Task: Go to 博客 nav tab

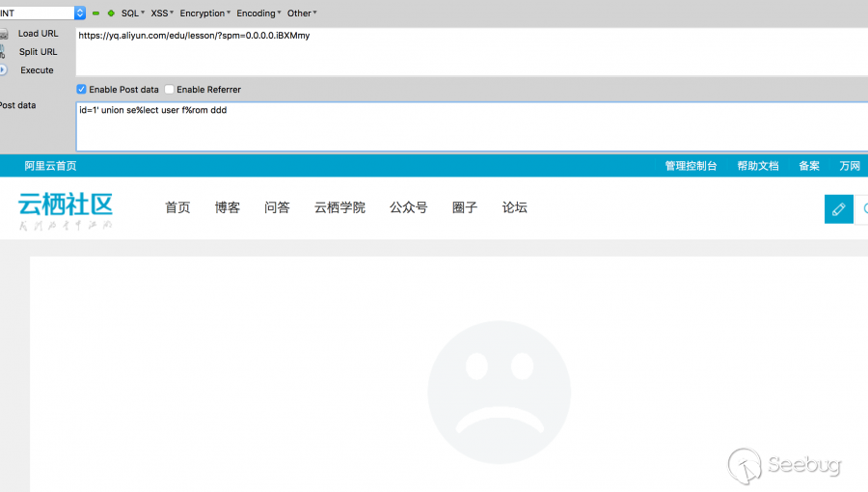Action: click(x=228, y=207)
